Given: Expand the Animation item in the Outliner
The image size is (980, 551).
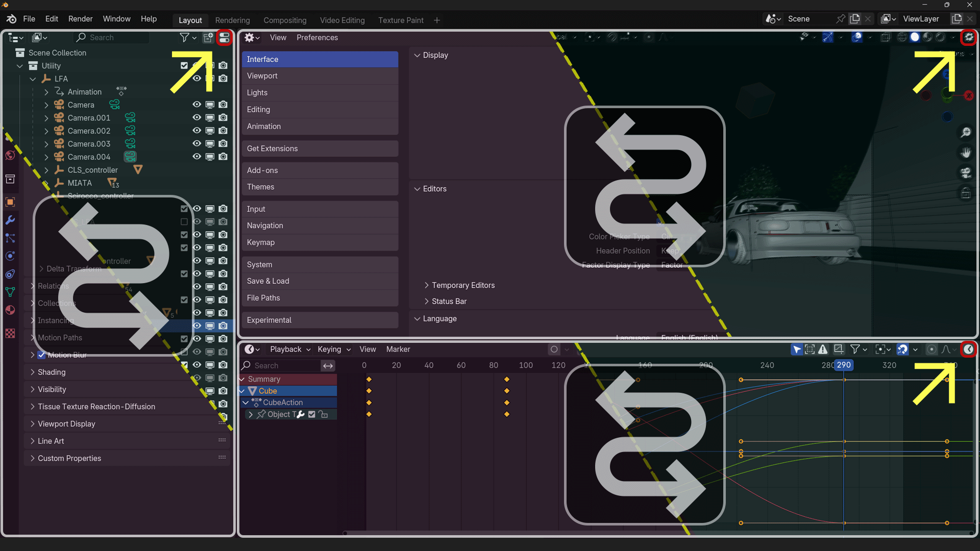Looking at the screenshot, I should click(x=46, y=92).
